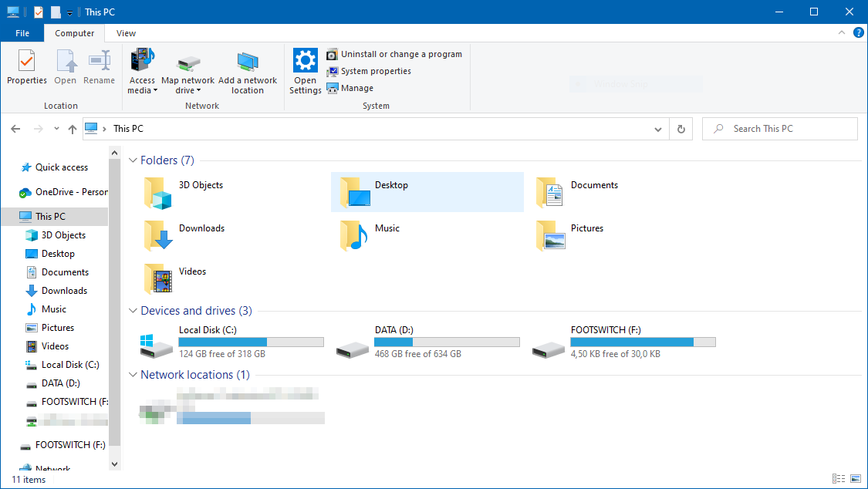Select Uninstall or change a program
Viewport: 868px width, 489px height.
(394, 54)
